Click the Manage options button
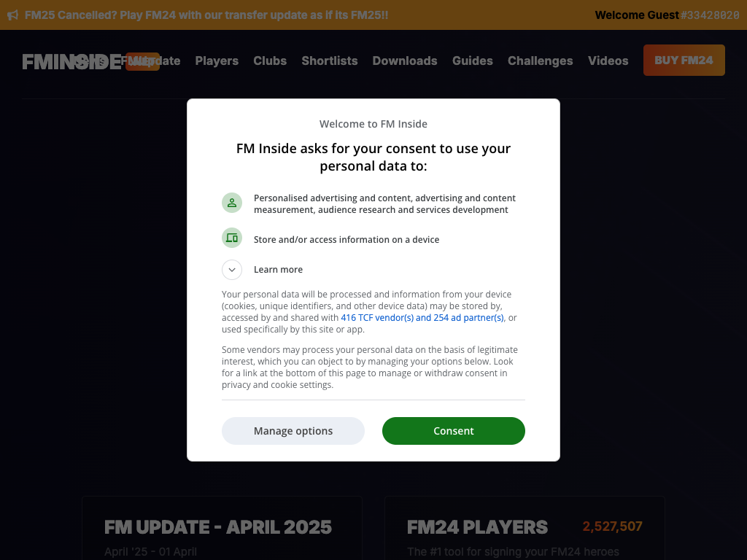This screenshot has height=560, width=747. pyautogui.click(x=293, y=431)
